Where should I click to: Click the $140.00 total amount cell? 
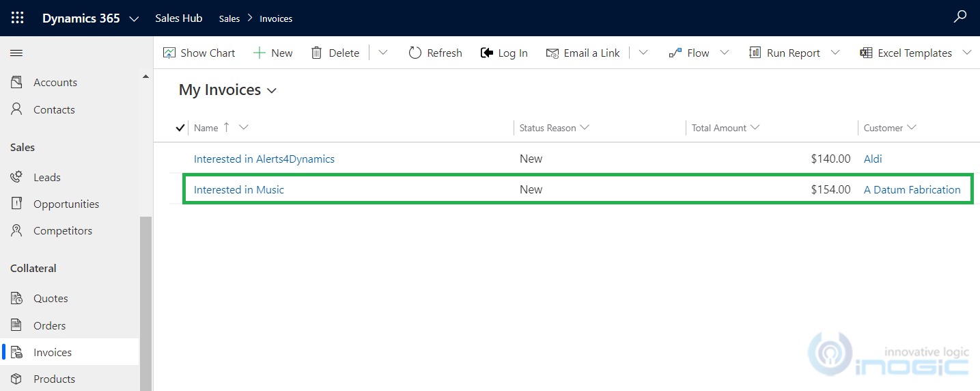(x=830, y=159)
